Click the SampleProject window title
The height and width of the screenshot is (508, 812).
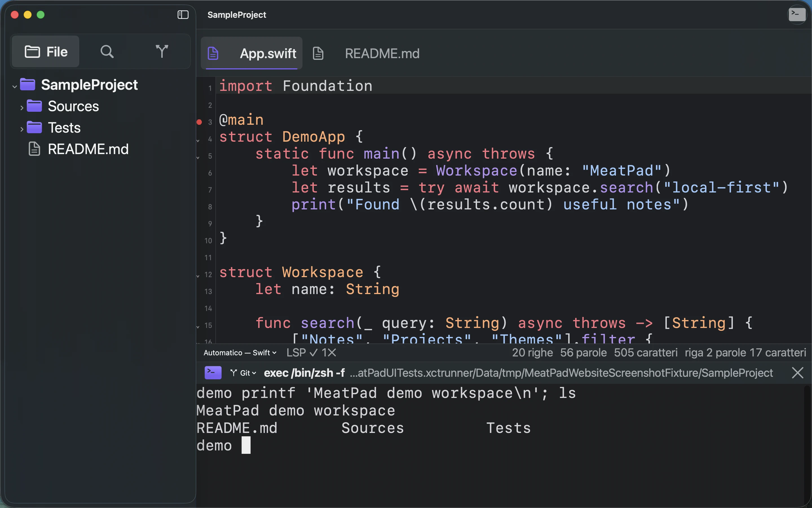point(237,15)
